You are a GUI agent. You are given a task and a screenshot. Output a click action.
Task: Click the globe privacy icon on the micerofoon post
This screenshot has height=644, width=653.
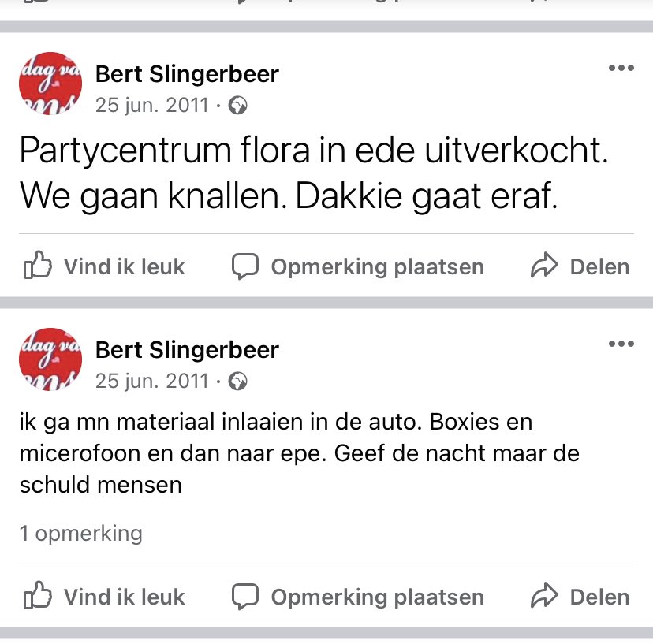click(x=237, y=382)
